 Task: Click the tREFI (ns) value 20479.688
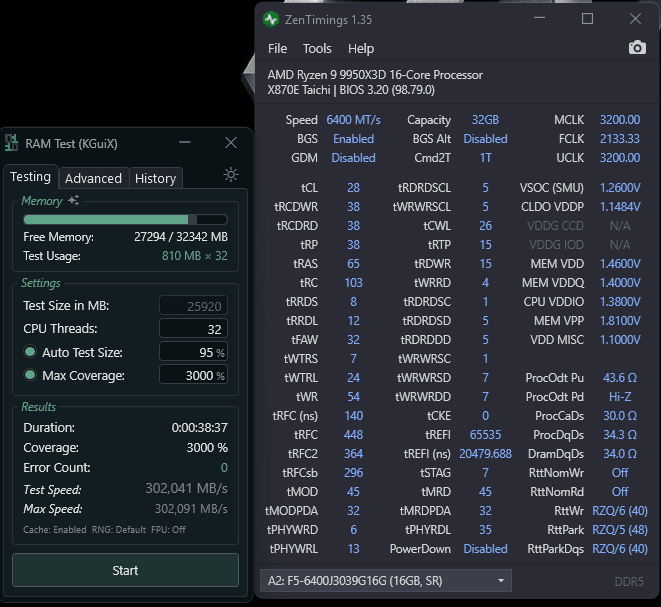pyautogui.click(x=485, y=454)
